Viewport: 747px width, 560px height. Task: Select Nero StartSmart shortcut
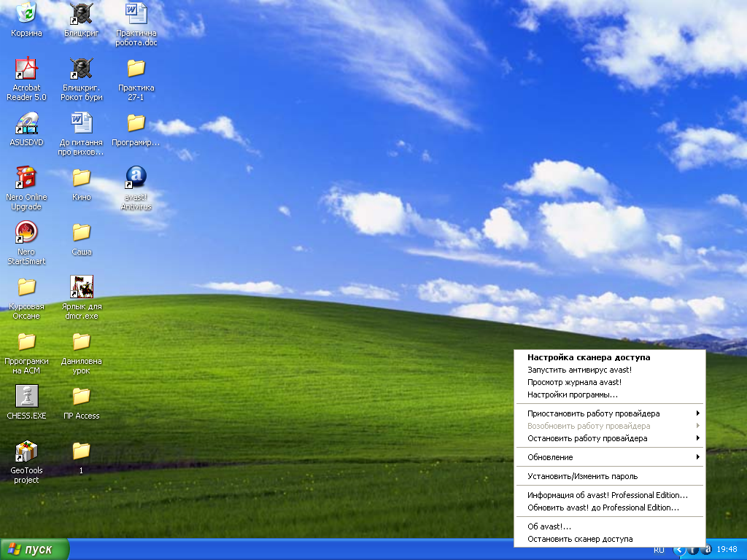[x=26, y=243]
